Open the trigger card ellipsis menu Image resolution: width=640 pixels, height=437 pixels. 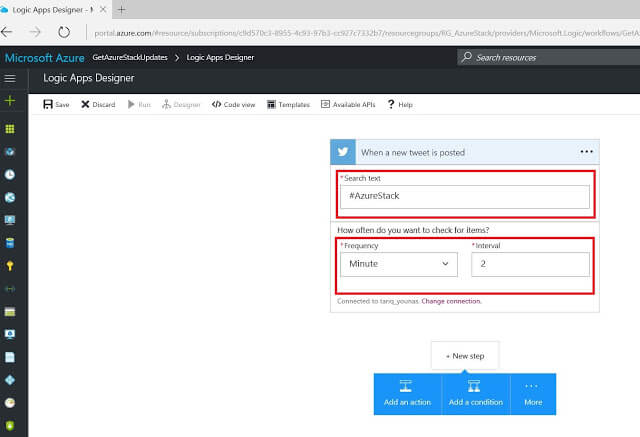tap(587, 152)
